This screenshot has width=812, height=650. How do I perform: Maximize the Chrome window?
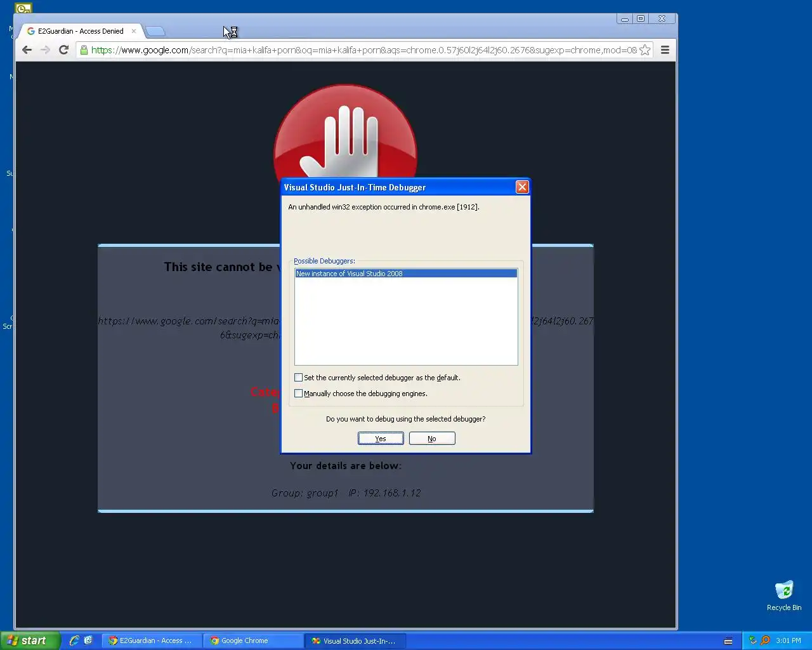pos(641,19)
